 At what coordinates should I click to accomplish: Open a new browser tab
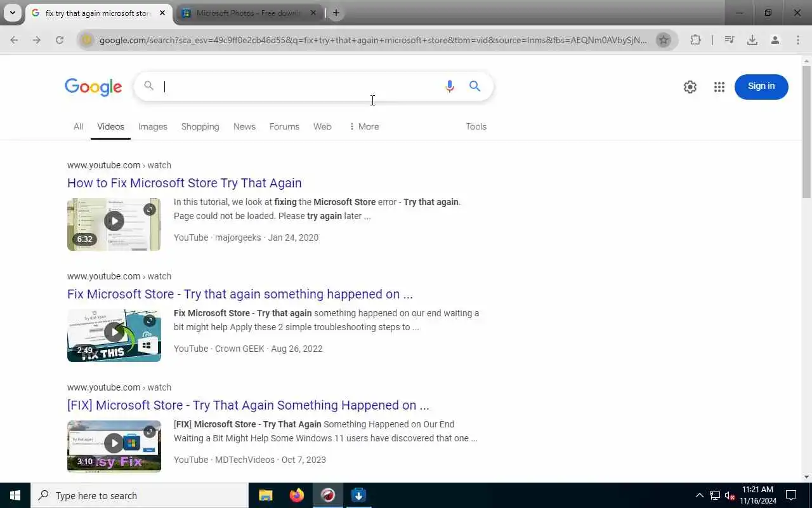point(336,13)
